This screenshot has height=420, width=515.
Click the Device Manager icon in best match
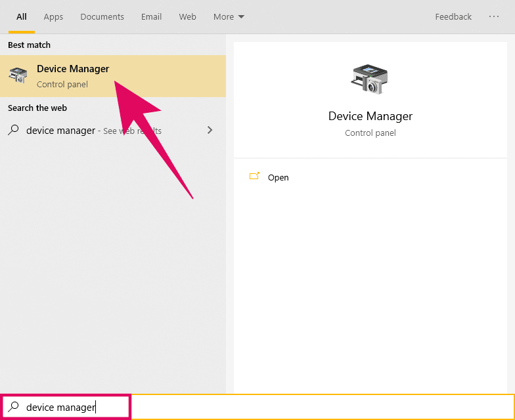(x=18, y=75)
